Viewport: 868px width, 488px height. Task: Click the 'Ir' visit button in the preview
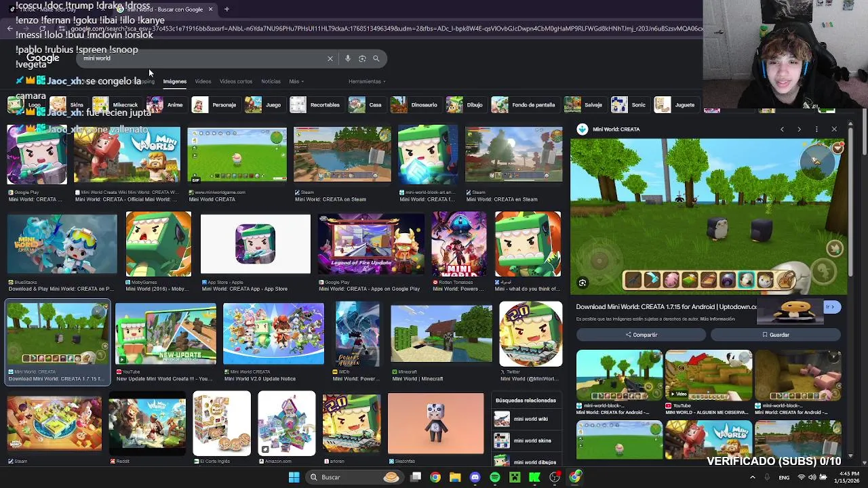831,307
